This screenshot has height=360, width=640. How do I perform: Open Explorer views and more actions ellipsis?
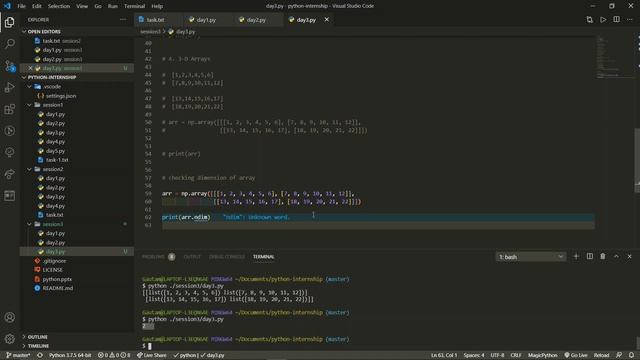pos(123,20)
